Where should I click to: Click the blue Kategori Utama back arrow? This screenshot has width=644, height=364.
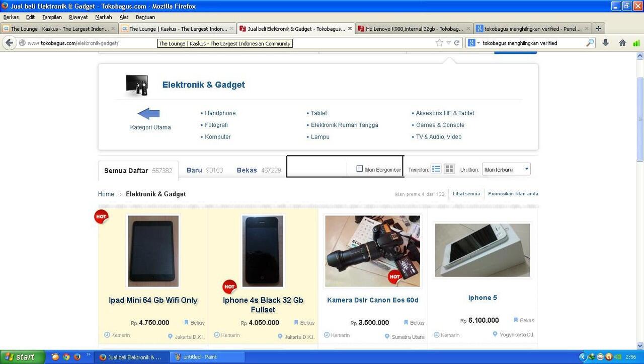click(x=148, y=114)
